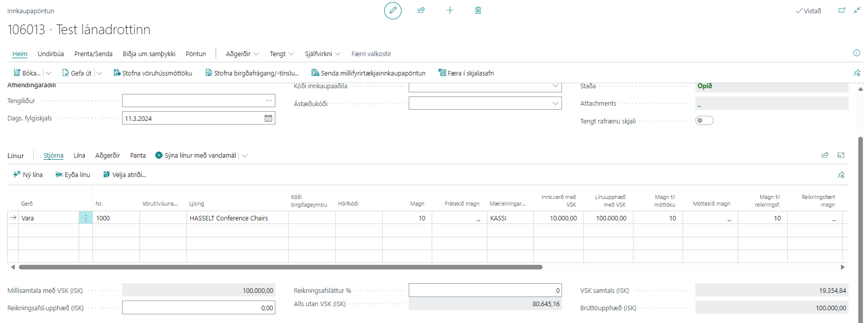Click the three-dot row options for Vara line
868x323 pixels.
86,218
